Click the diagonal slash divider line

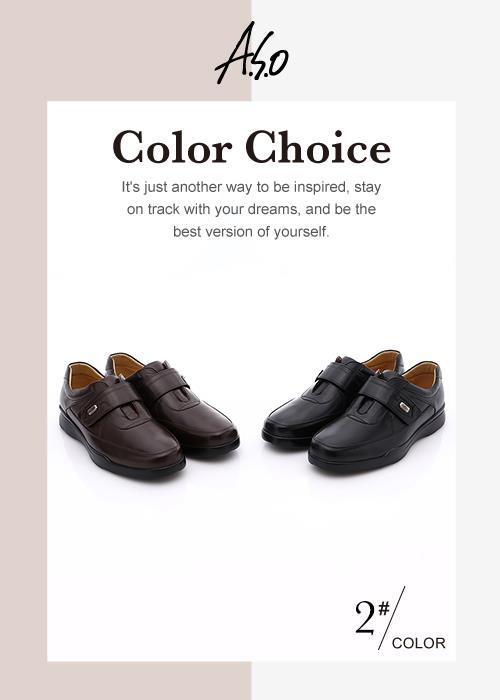pos(392,618)
